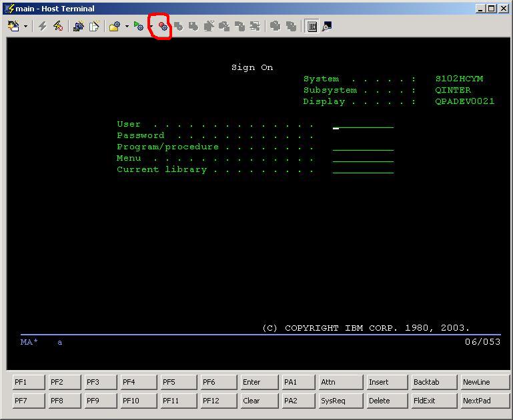Click the User input field

(x=363, y=125)
